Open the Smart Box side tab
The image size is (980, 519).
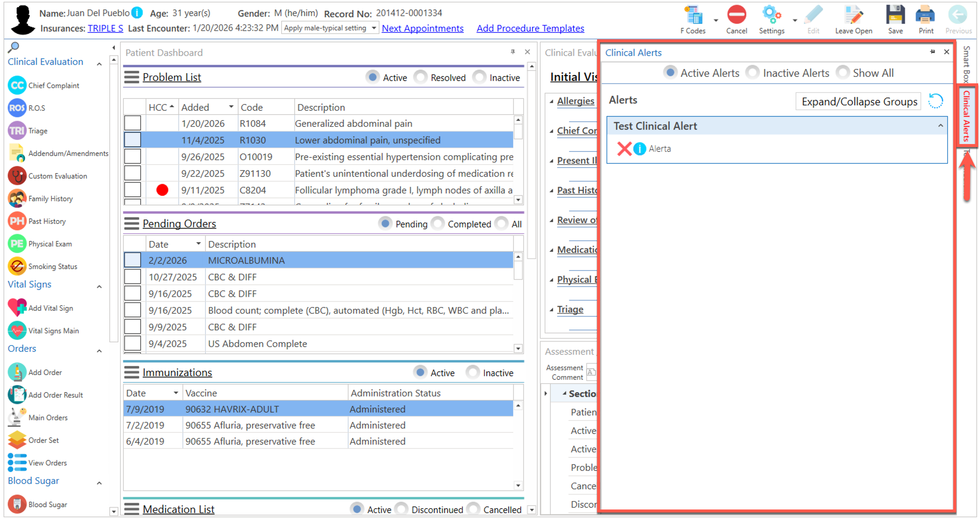tap(966, 64)
